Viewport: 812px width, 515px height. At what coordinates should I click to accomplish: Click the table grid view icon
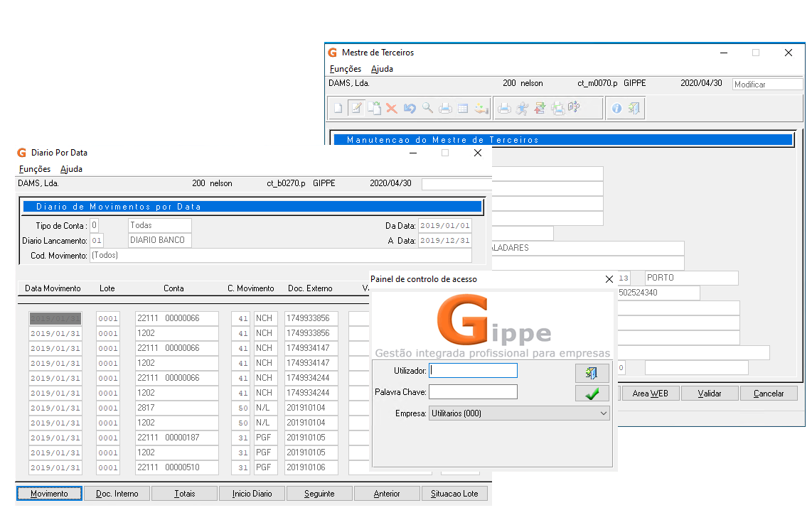click(x=463, y=108)
